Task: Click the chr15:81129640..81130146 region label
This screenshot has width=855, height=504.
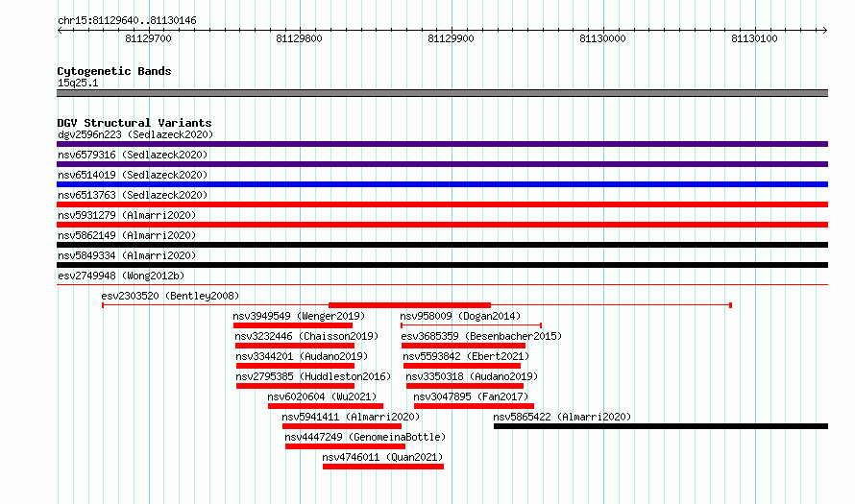Action: [127, 20]
